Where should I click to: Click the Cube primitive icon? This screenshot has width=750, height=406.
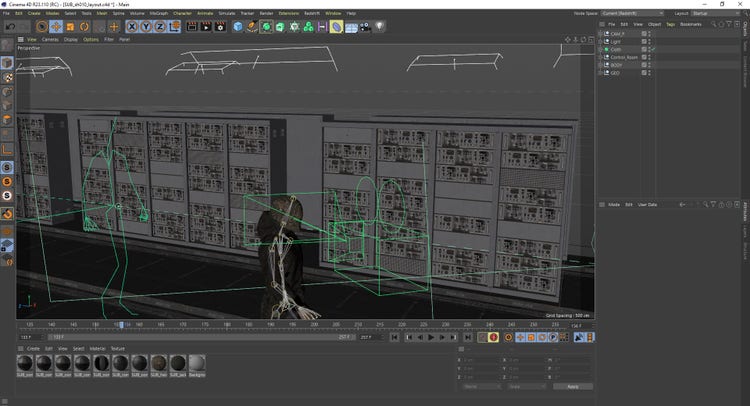click(238, 27)
